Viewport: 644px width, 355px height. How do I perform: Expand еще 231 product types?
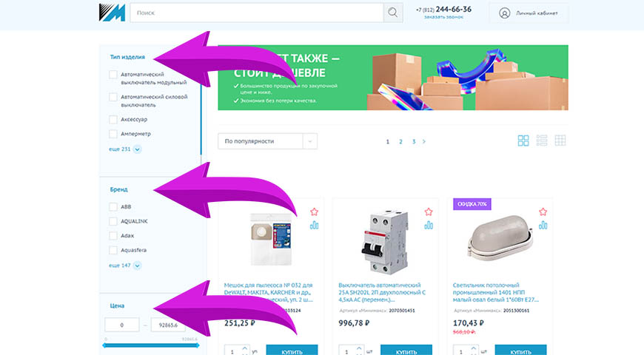[x=125, y=149]
